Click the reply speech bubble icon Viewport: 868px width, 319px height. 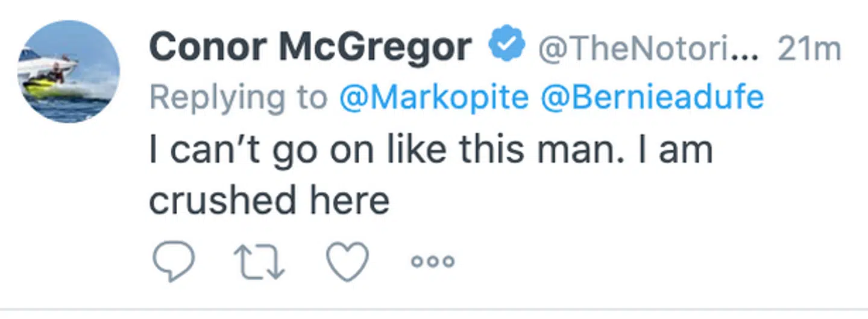pos(172,262)
